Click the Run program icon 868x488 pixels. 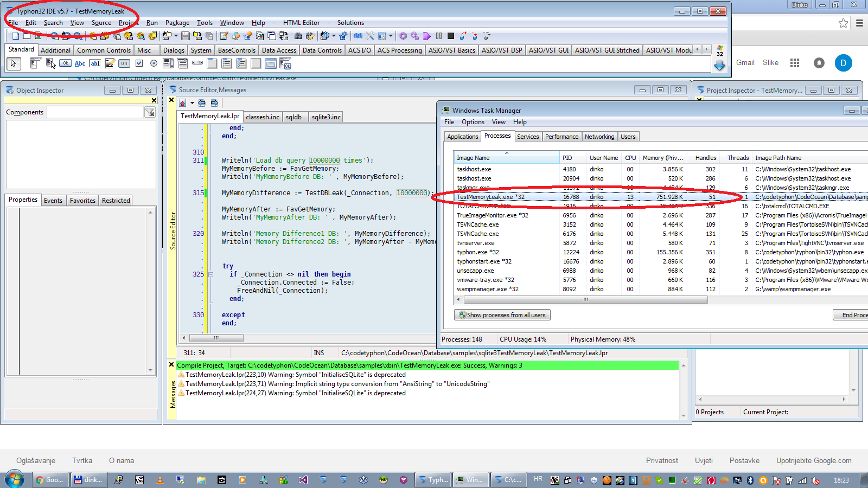[x=427, y=36]
